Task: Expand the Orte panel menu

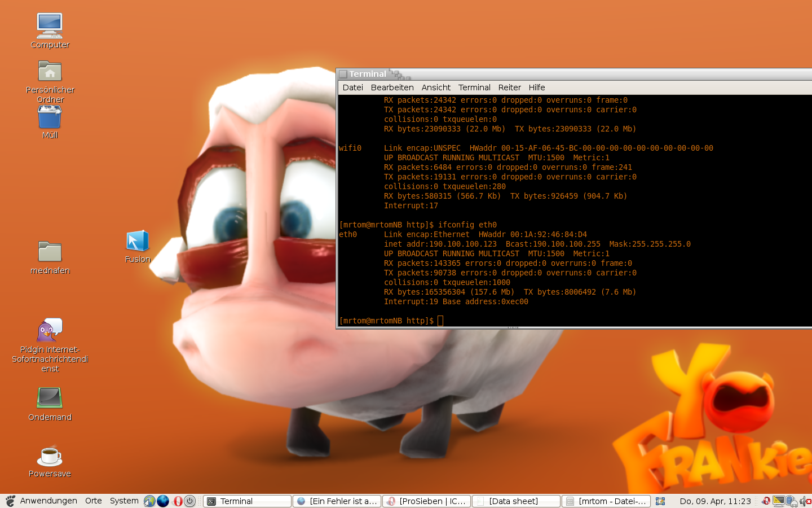Action: coord(94,501)
